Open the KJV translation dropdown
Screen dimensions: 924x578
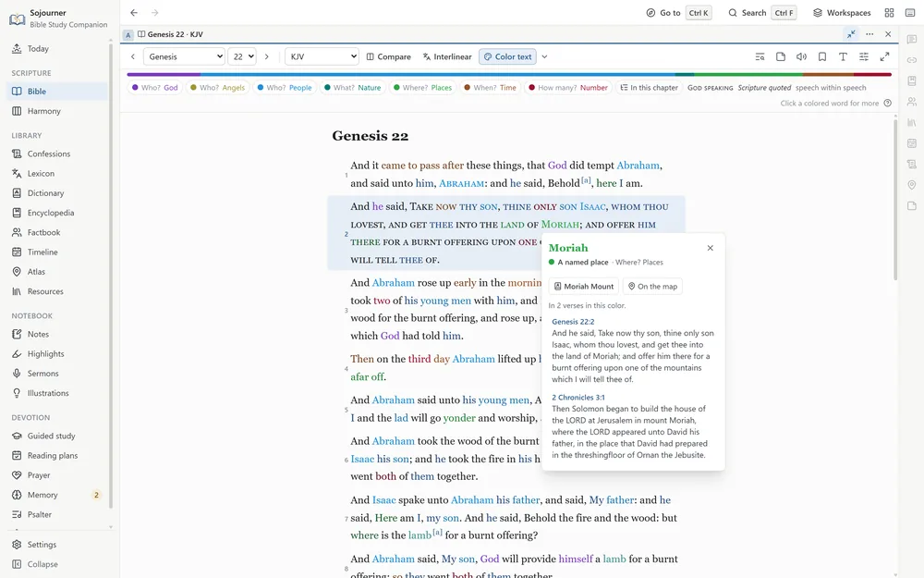pyautogui.click(x=322, y=56)
